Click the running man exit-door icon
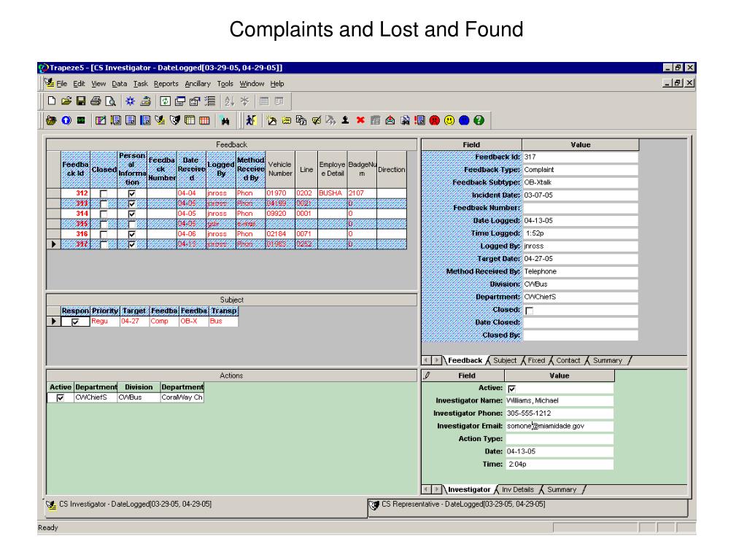This screenshot has height=560, width=747. point(252,120)
